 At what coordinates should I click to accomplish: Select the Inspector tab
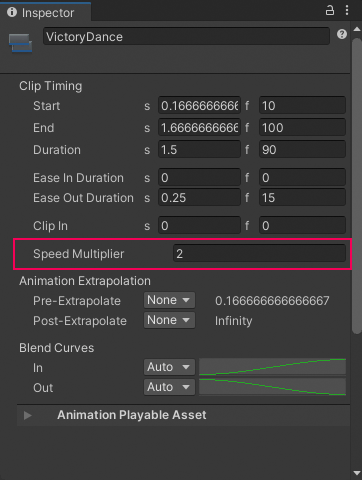tap(46, 13)
